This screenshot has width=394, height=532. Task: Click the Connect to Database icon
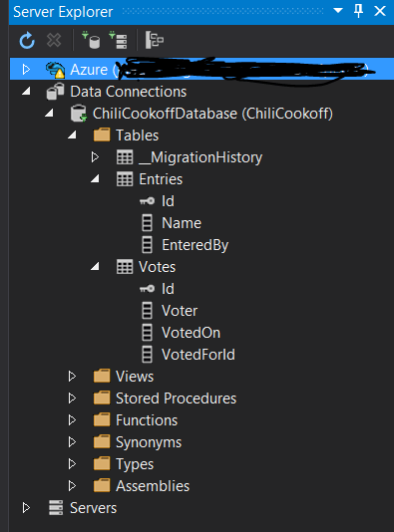pyautogui.click(x=91, y=40)
